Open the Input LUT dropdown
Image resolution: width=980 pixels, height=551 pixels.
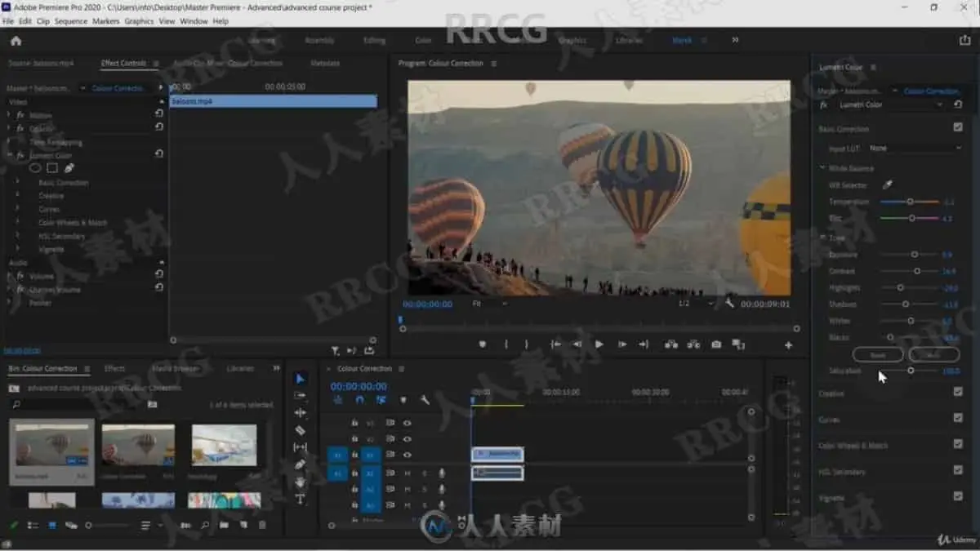[x=915, y=149]
